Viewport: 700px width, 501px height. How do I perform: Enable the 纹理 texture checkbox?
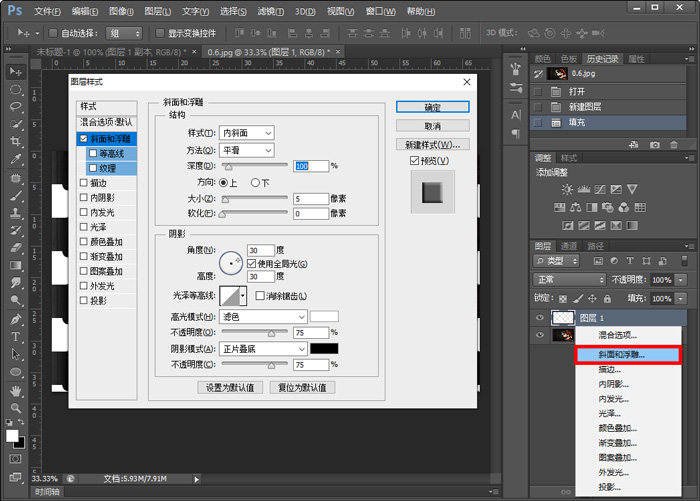93,168
